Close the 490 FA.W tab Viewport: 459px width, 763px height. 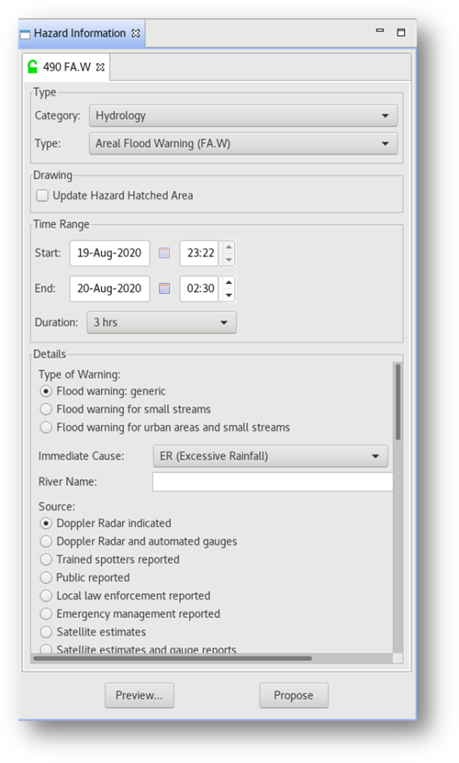point(100,67)
